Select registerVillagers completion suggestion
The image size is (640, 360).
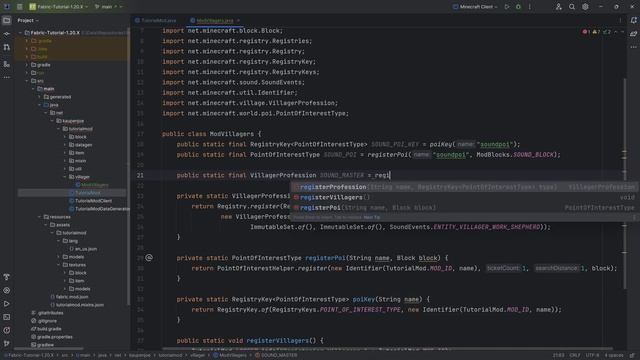tap(464, 197)
